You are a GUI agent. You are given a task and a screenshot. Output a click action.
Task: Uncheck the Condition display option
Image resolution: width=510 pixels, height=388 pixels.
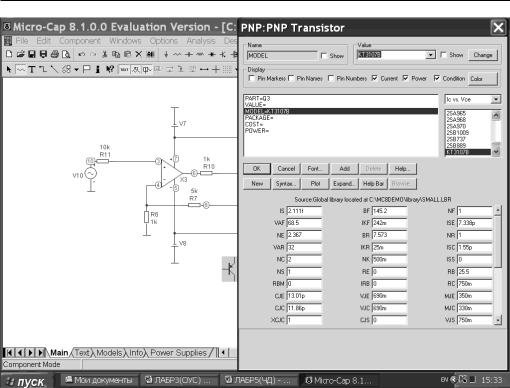[x=437, y=78]
